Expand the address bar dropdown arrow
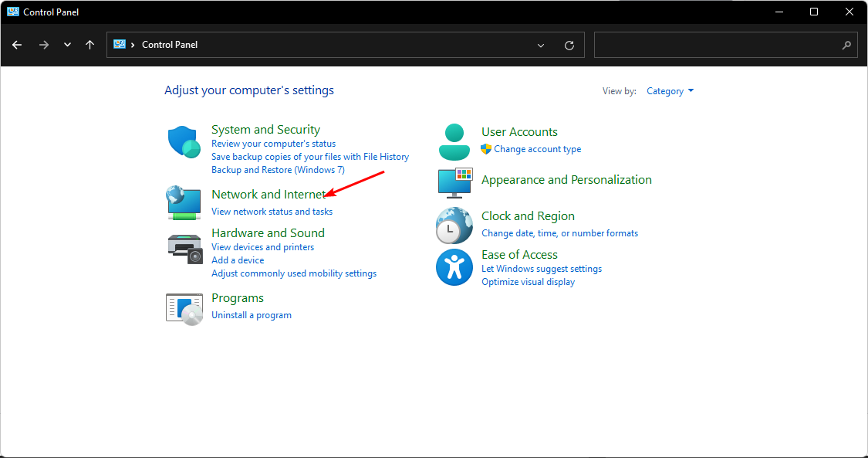The image size is (868, 458). point(540,45)
